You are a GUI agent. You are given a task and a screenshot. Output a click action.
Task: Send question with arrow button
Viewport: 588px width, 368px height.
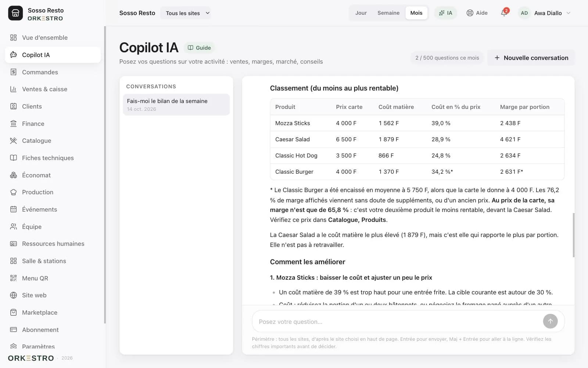(550, 321)
